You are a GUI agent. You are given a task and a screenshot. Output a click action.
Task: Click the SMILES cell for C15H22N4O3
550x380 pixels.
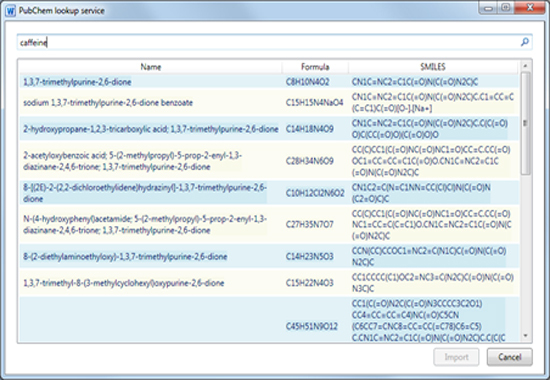point(432,283)
